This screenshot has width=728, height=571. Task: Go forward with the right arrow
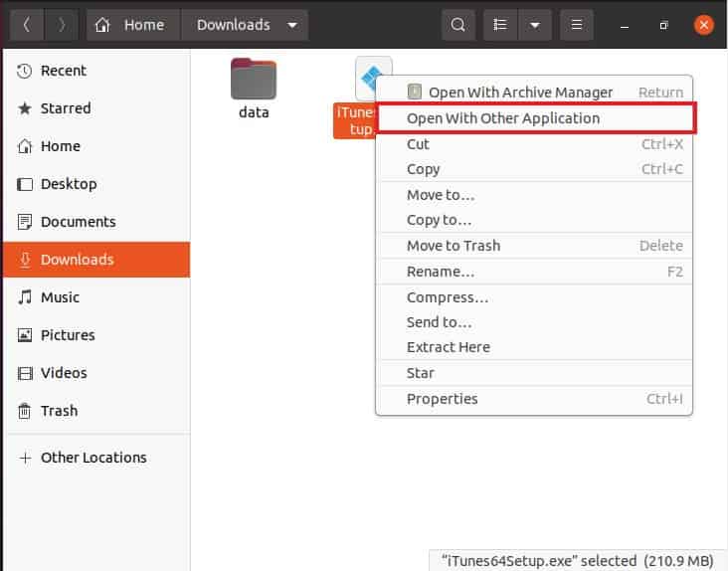tap(62, 25)
